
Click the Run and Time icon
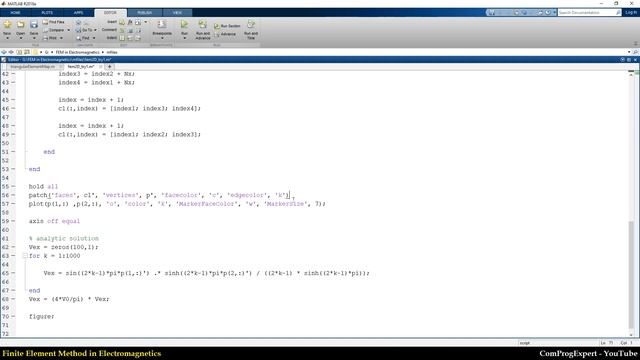coord(251,24)
